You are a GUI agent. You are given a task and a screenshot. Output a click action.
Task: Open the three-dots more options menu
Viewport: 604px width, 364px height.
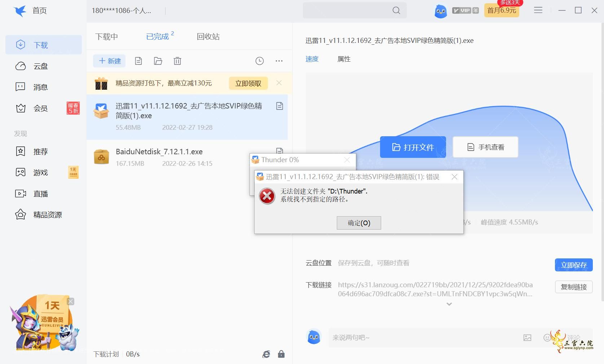point(279,61)
